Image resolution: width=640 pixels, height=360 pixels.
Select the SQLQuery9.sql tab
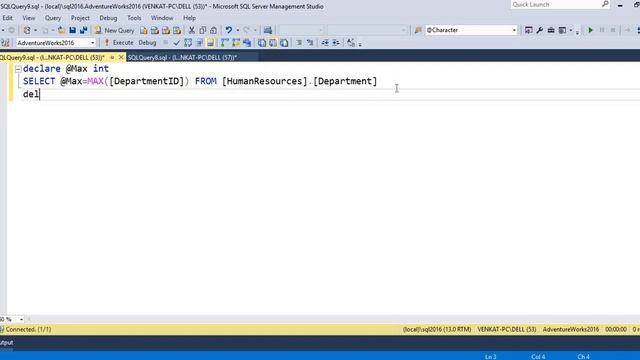coord(52,58)
